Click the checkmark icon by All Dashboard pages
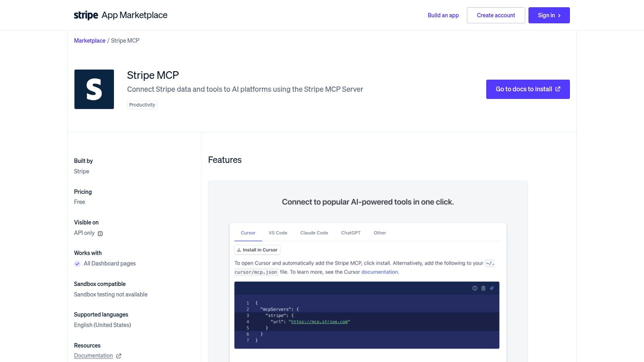 (77, 264)
